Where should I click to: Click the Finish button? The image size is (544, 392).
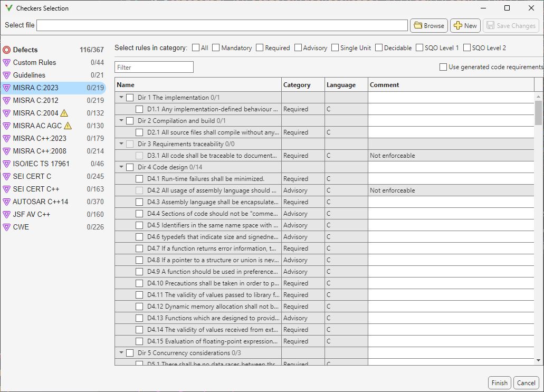click(499, 383)
